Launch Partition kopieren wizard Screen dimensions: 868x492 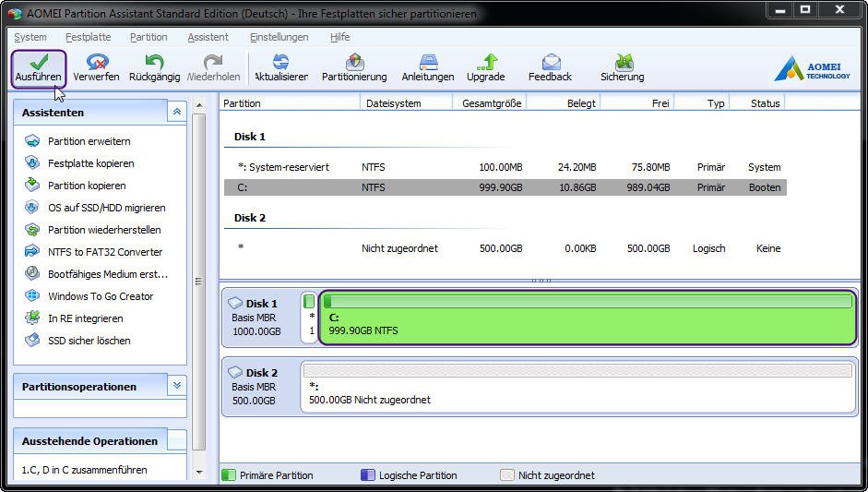point(87,186)
